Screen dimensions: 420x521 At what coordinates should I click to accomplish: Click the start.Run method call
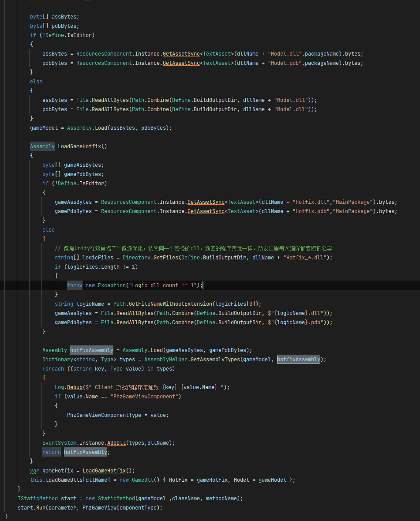tap(32, 508)
